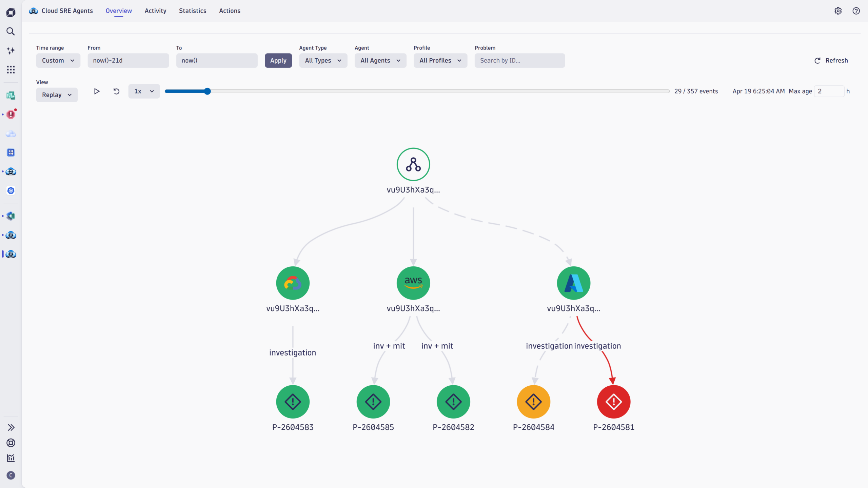The image size is (868, 488).
Task: Switch to the Overview tab
Action: pyautogui.click(x=119, y=11)
